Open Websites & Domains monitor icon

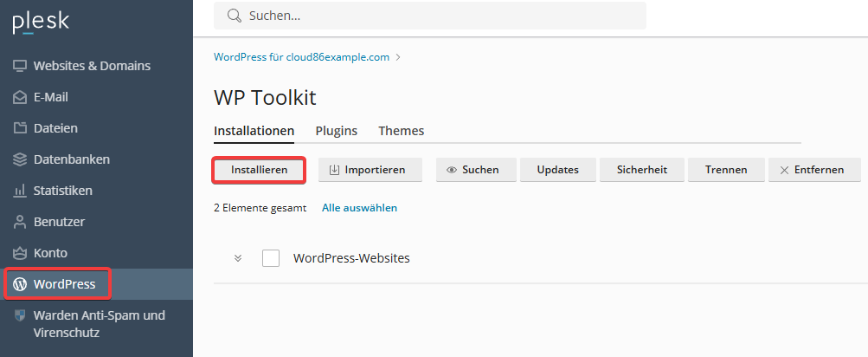(x=20, y=66)
